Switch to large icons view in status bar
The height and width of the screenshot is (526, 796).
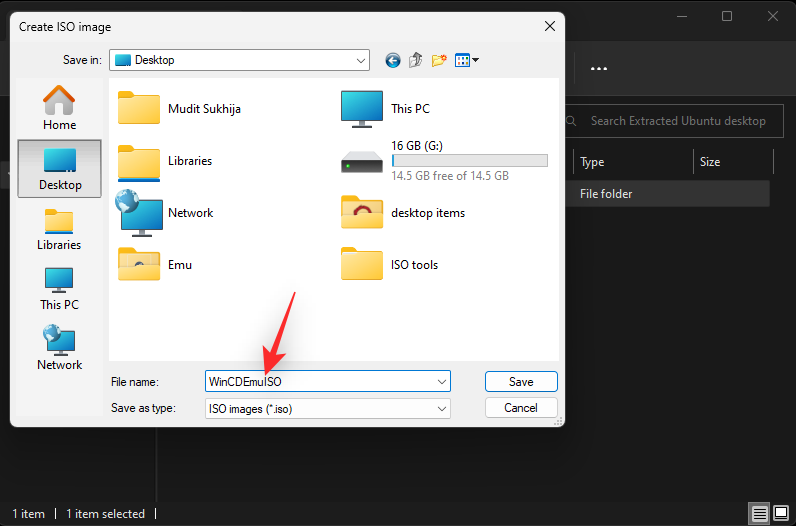(x=781, y=513)
